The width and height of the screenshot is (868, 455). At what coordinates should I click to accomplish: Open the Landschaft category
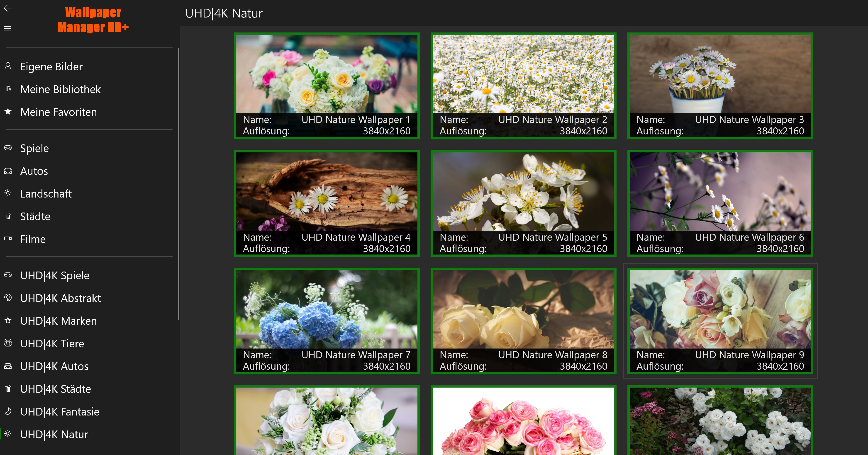pos(46,194)
